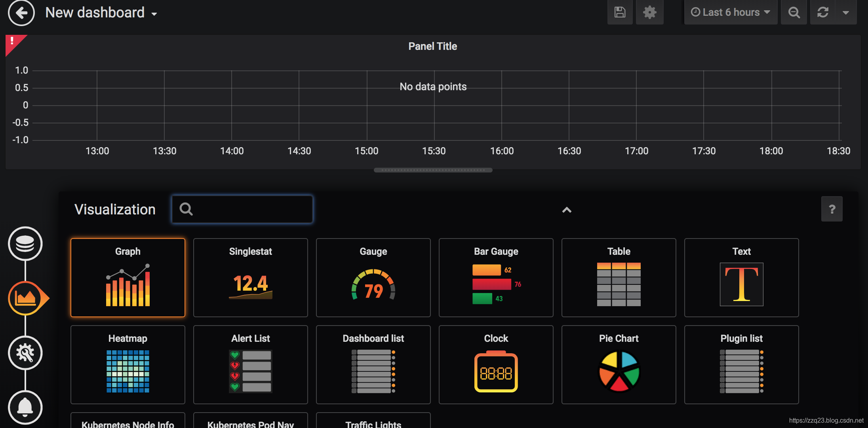This screenshot has width=868, height=428.
Task: Select the Text visualization
Action: pyautogui.click(x=742, y=278)
